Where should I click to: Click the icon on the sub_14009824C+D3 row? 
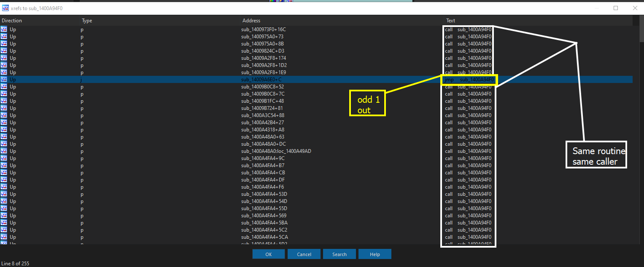point(4,51)
